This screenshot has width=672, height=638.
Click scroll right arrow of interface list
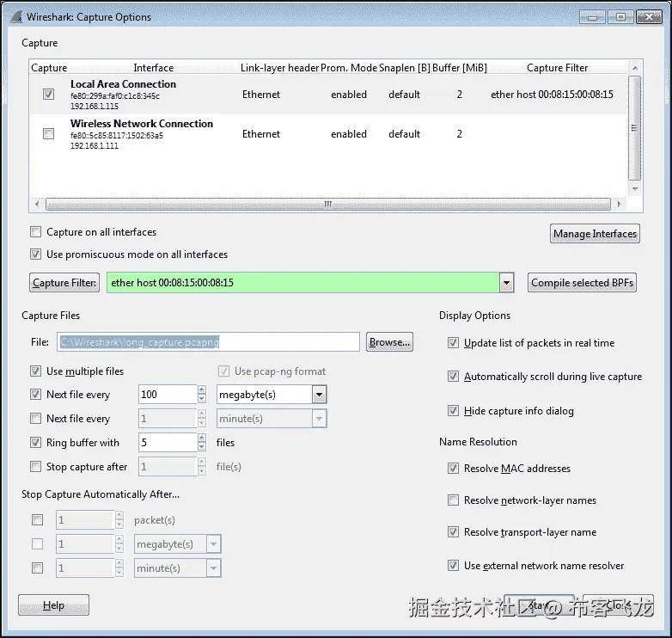619,204
